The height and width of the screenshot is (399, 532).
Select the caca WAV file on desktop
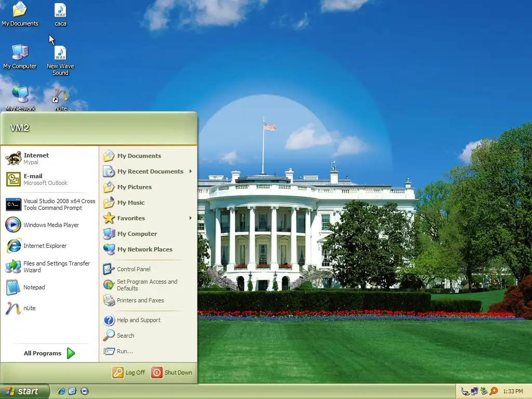tap(60, 15)
